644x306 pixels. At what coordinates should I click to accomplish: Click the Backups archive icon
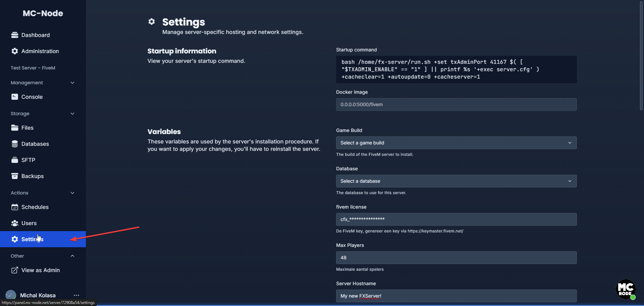(x=14, y=176)
